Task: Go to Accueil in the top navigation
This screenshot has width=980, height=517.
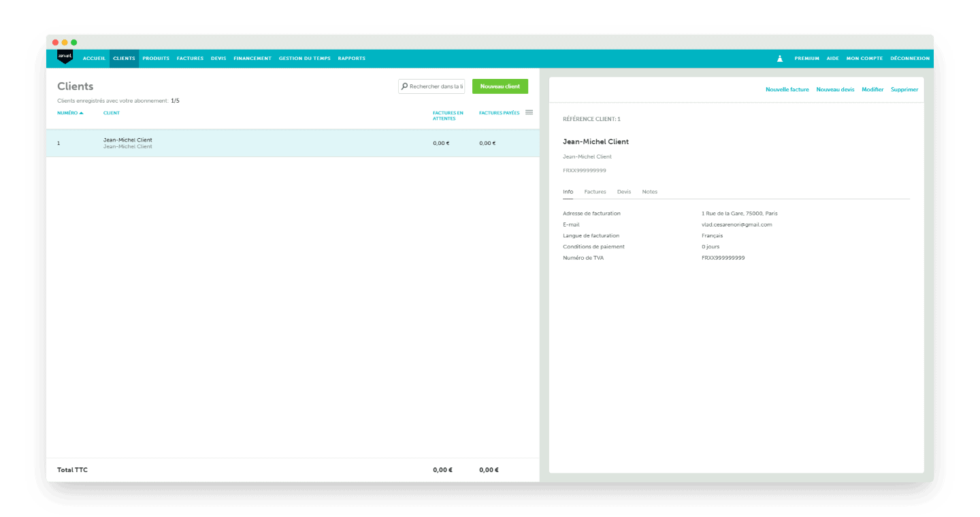Action: pyautogui.click(x=94, y=59)
